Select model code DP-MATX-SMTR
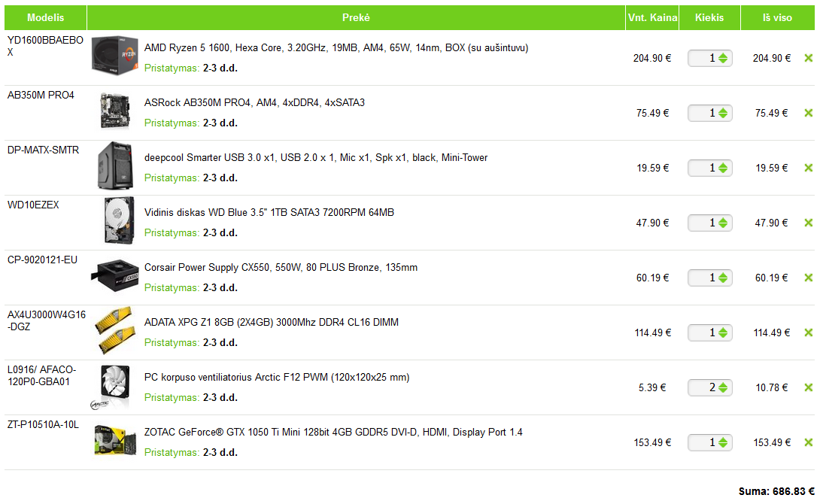 44,150
